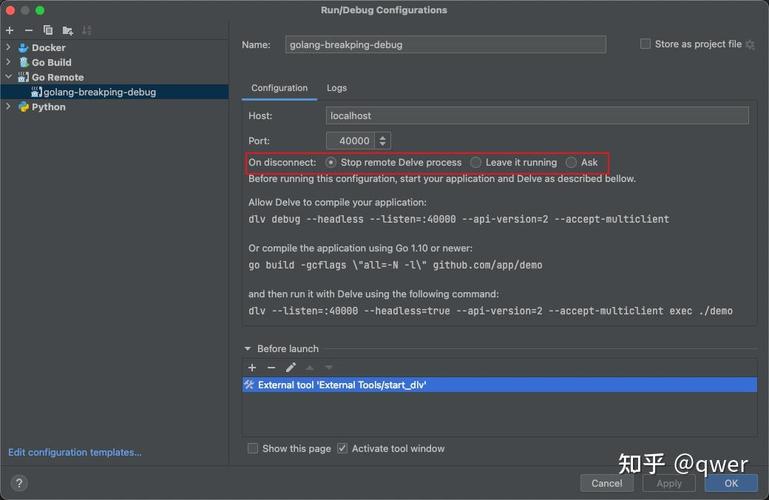Click the dlv debug --headless command text
Viewport: 769px width, 500px height.
[459, 219]
